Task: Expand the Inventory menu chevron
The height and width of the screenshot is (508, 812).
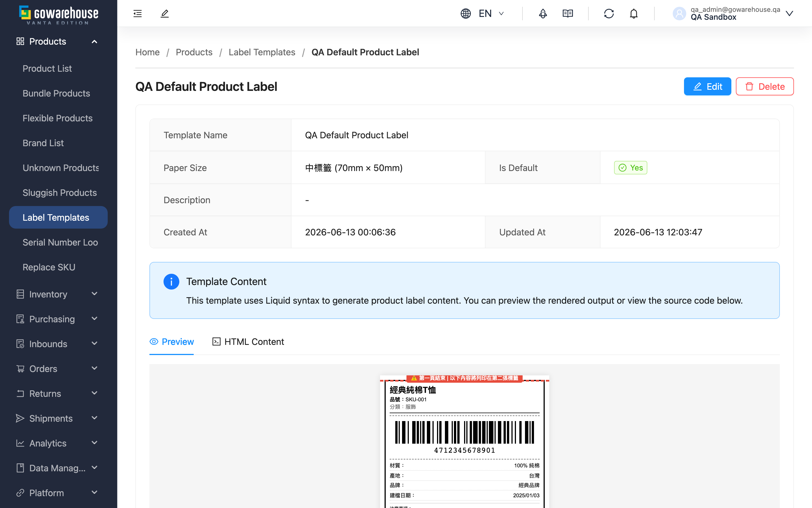Action: (95, 294)
